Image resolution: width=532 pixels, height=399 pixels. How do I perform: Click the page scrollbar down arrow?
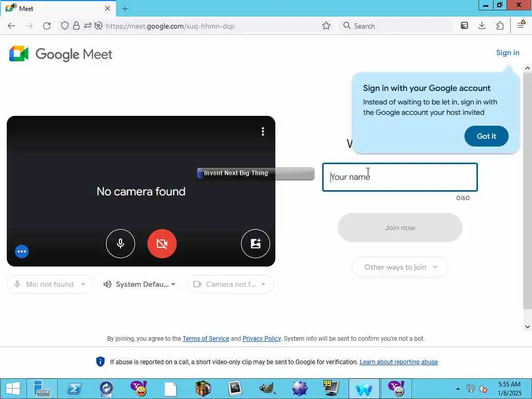pyautogui.click(x=527, y=327)
